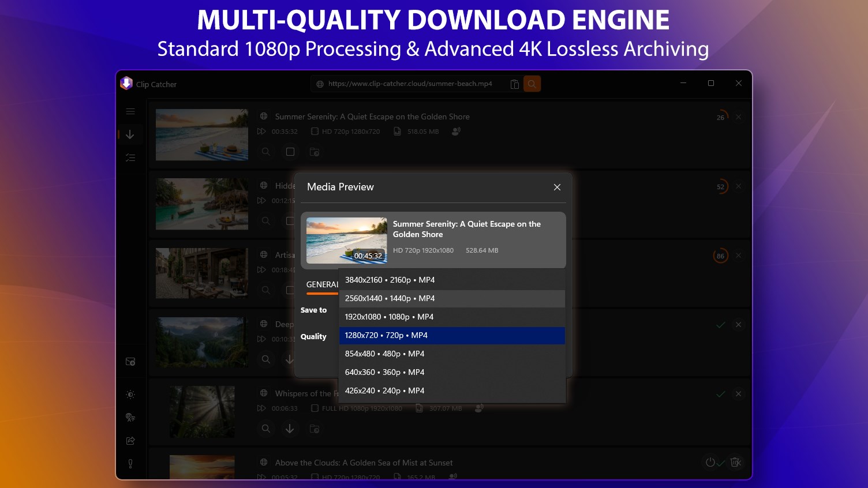The height and width of the screenshot is (488, 868).
Task: Open the folder icon for Whispers of the Forest
Action: tap(315, 429)
